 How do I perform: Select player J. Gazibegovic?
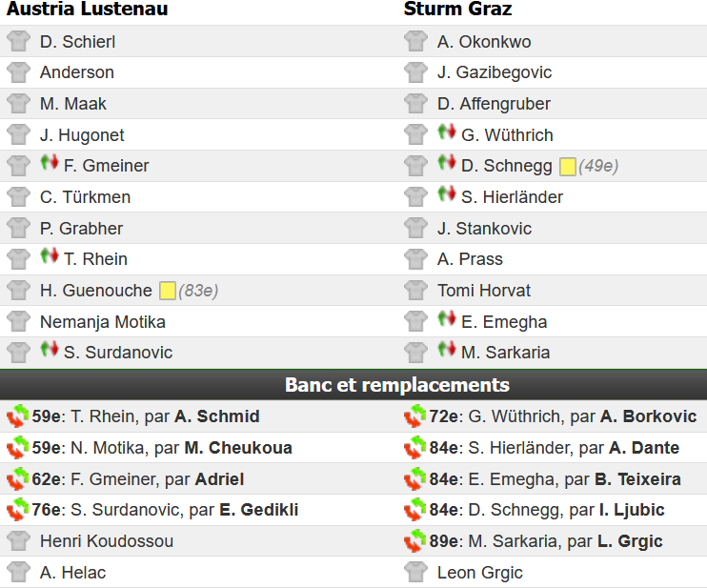click(x=495, y=72)
